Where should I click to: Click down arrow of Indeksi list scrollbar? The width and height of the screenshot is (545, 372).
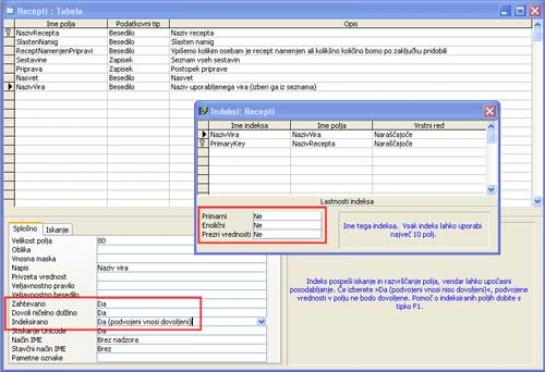491,189
